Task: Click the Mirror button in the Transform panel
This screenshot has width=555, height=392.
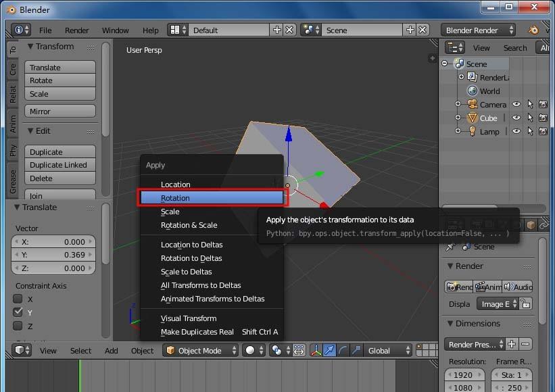Action: pyautogui.click(x=59, y=110)
